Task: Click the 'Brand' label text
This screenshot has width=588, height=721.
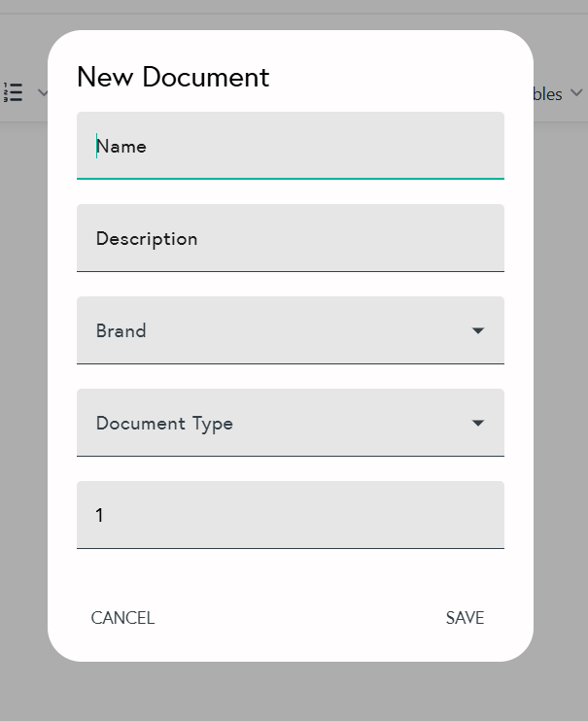Action: click(121, 331)
